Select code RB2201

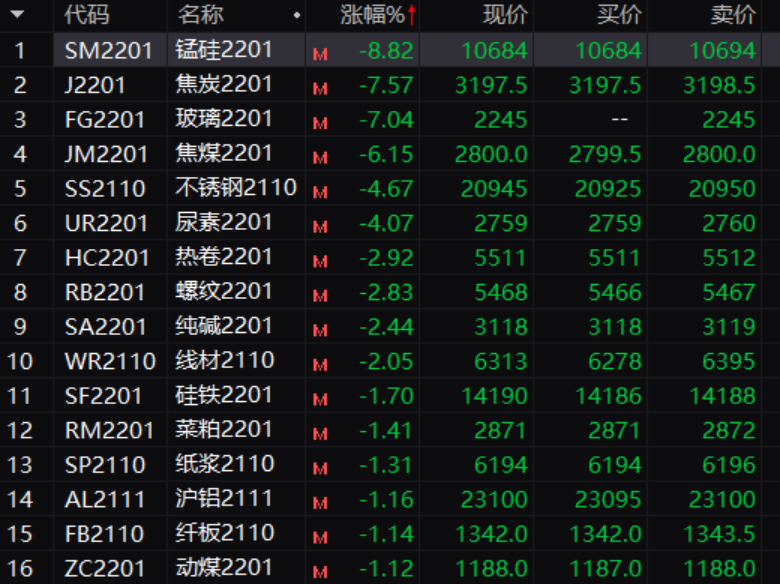[x=105, y=292]
